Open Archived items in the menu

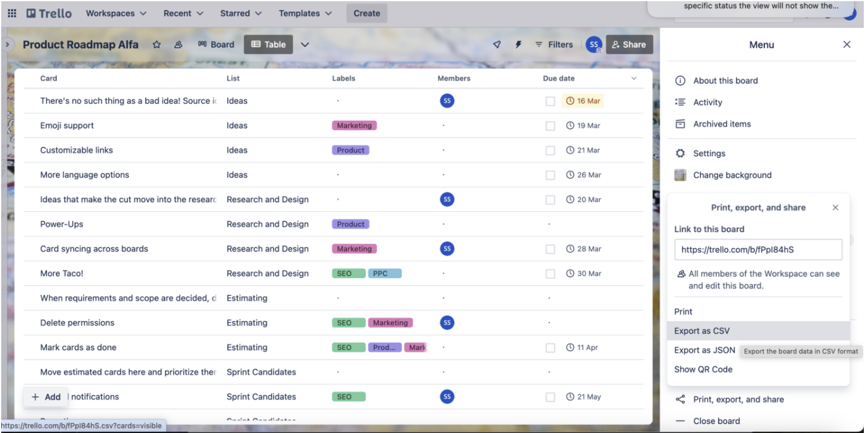(x=720, y=124)
